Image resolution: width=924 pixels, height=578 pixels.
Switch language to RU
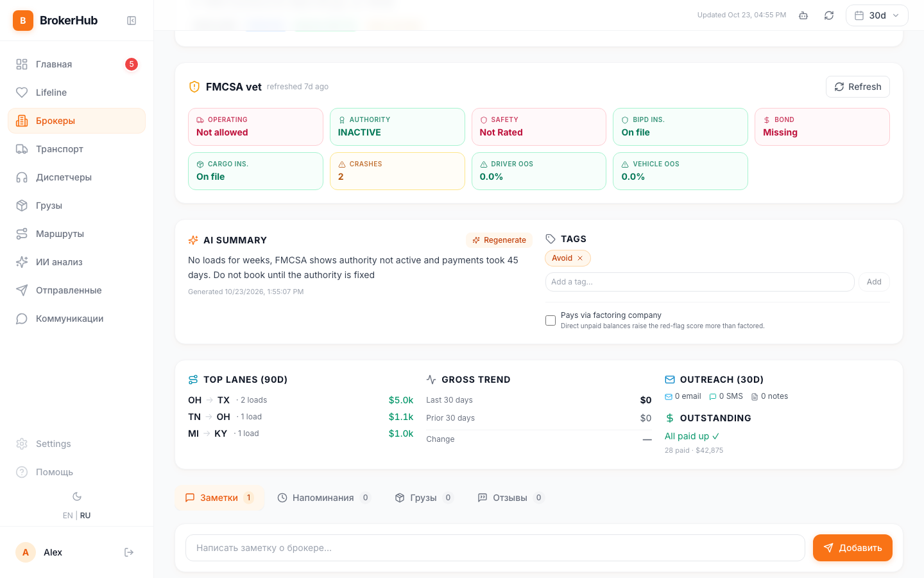tap(85, 516)
